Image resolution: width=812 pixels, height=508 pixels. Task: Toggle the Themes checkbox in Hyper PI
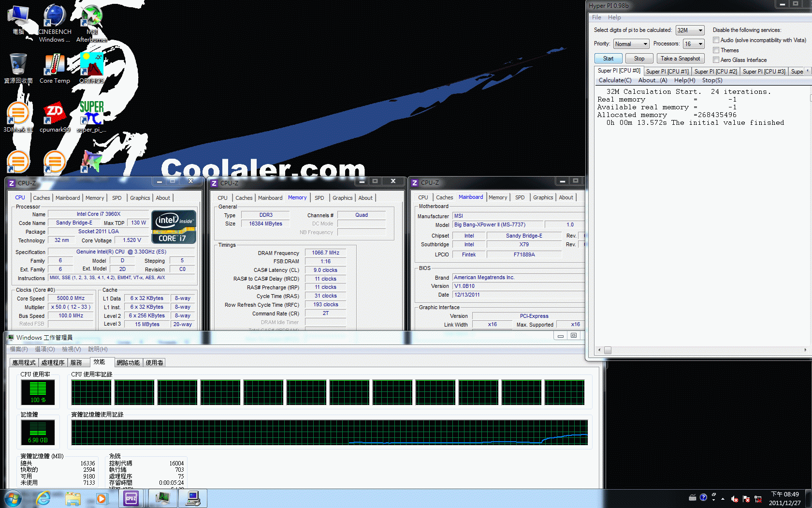pyautogui.click(x=716, y=50)
